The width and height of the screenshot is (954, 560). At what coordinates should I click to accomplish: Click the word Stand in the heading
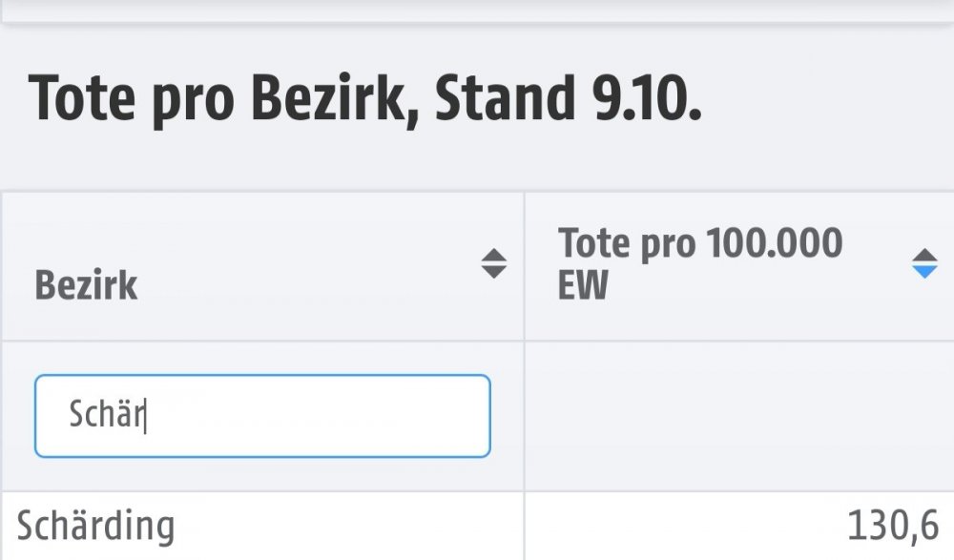coord(499,99)
